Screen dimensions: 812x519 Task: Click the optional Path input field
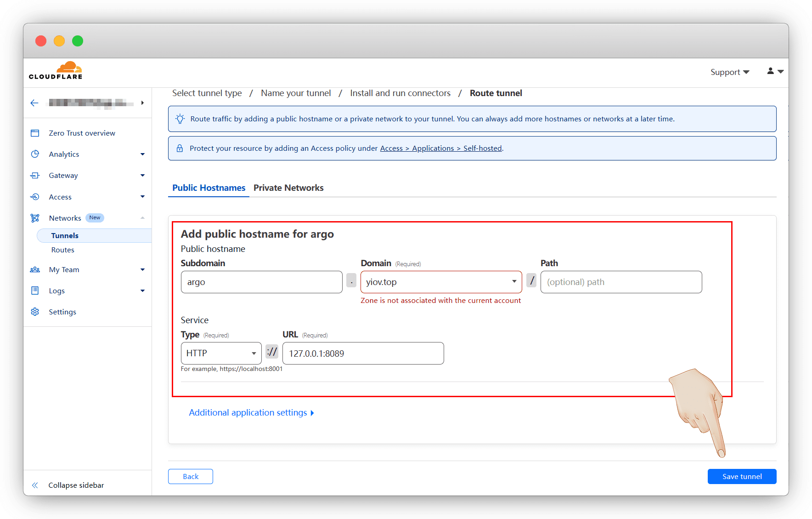[621, 282]
